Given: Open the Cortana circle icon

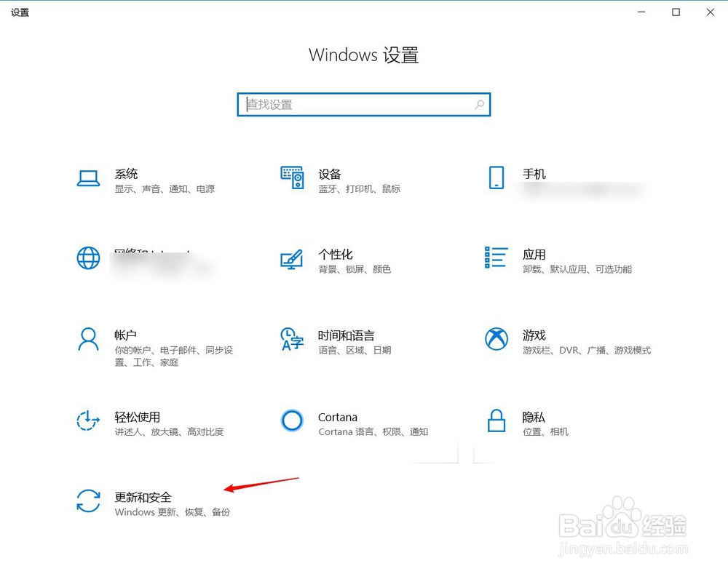Looking at the screenshot, I should click(x=292, y=420).
